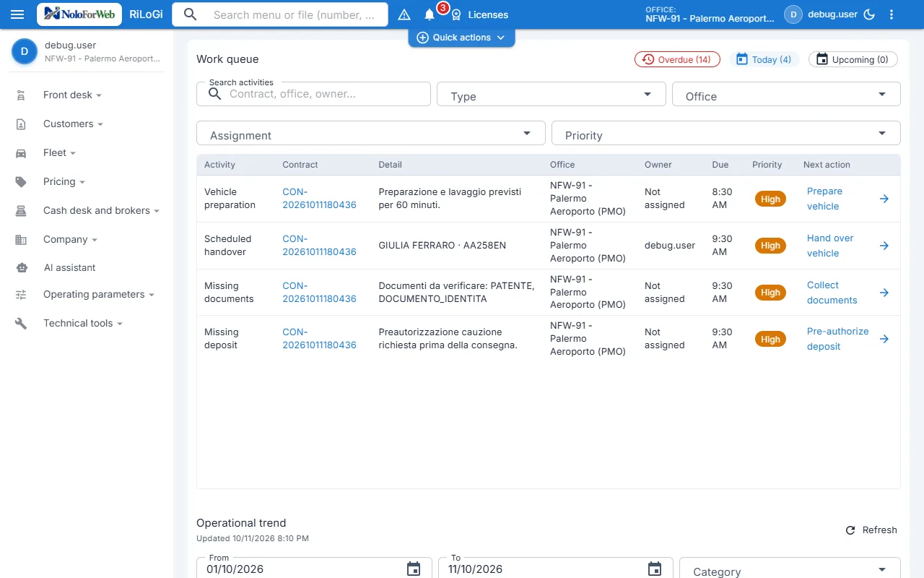Viewport: 924px width, 578px height.
Task: Open the warning alerts triangle icon
Action: pyautogui.click(x=404, y=14)
